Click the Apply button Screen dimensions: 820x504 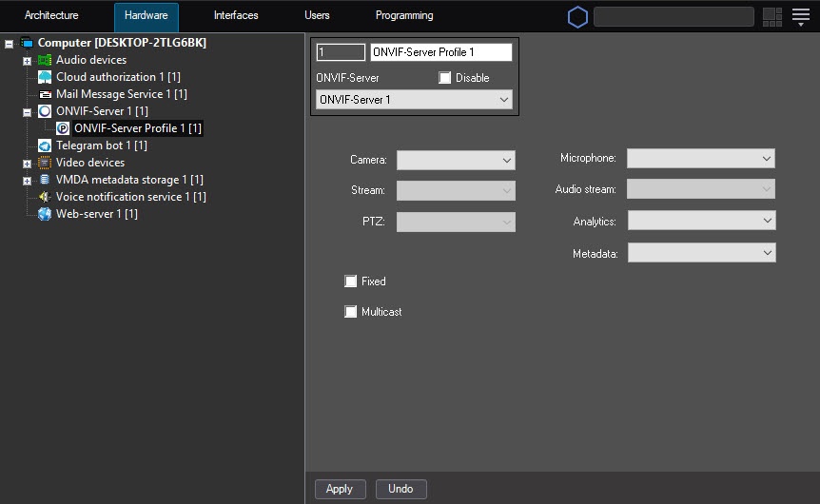click(340, 489)
